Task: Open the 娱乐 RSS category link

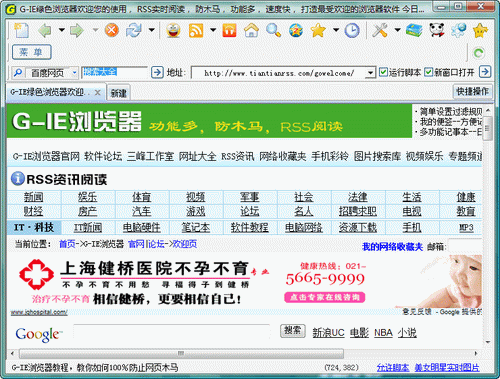Action: pyautogui.click(x=88, y=197)
